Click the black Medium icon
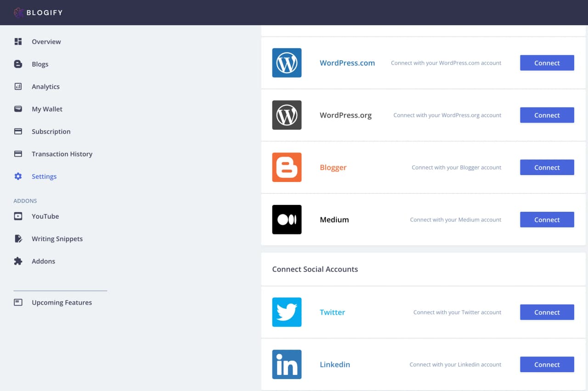The image size is (588, 391). pos(287,219)
